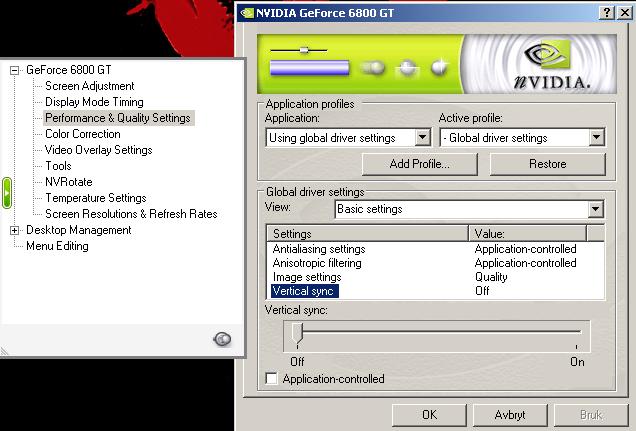Click the title bar Help question mark
Image resolution: width=636 pixels, height=431 pixels.
point(606,13)
